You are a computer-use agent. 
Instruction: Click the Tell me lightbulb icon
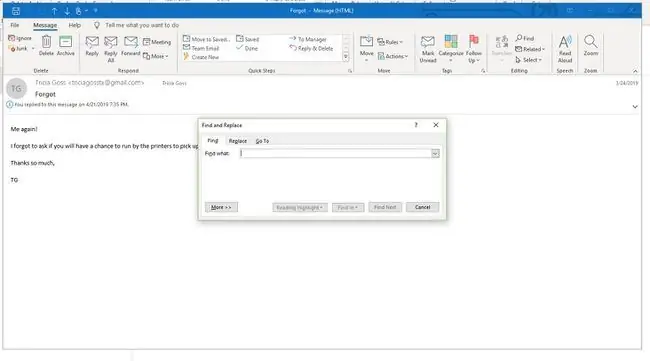[x=97, y=25]
